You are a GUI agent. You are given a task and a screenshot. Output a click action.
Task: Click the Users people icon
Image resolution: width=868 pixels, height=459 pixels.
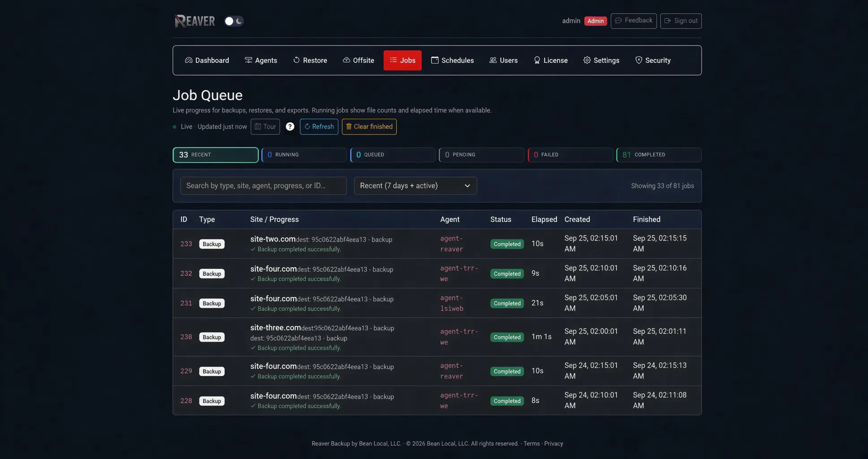(493, 60)
